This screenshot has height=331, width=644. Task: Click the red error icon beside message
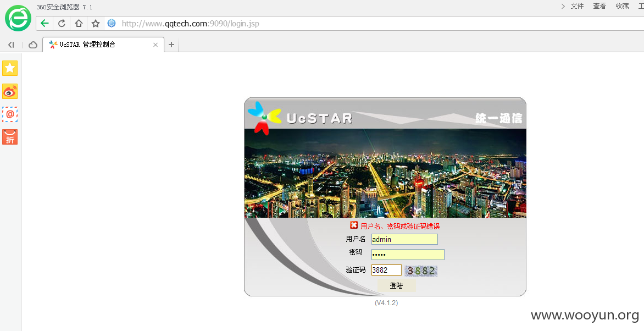pyautogui.click(x=354, y=225)
